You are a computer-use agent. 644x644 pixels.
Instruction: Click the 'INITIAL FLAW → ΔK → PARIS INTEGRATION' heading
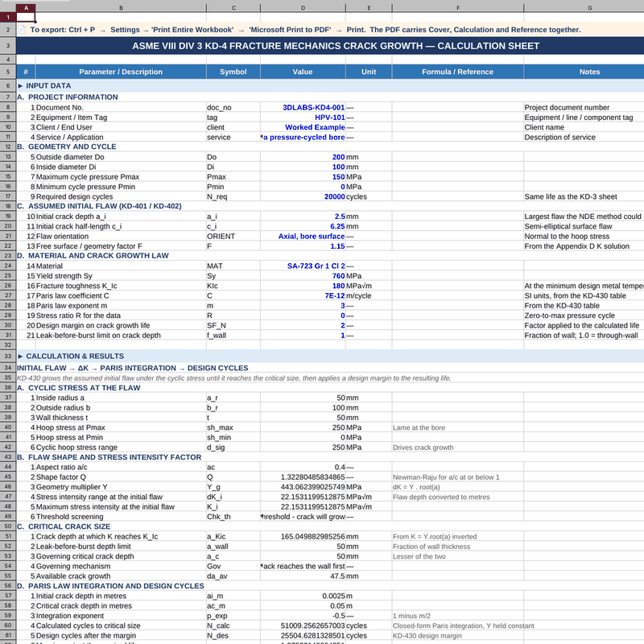pyautogui.click(x=133, y=368)
